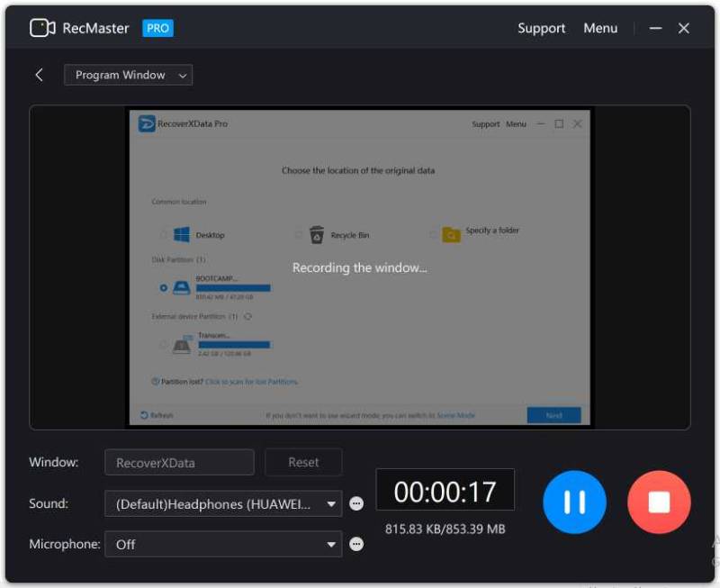Click the Next button in the preview
Viewport: 720px width, 588px height.
pyautogui.click(x=553, y=415)
